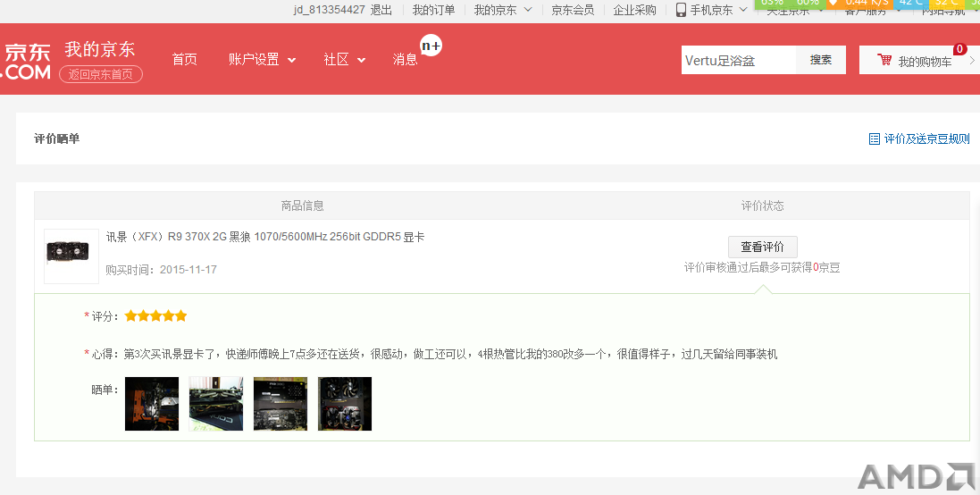Open 企业采购 in top bar
Screen dimensions: 980x495
coord(634,10)
